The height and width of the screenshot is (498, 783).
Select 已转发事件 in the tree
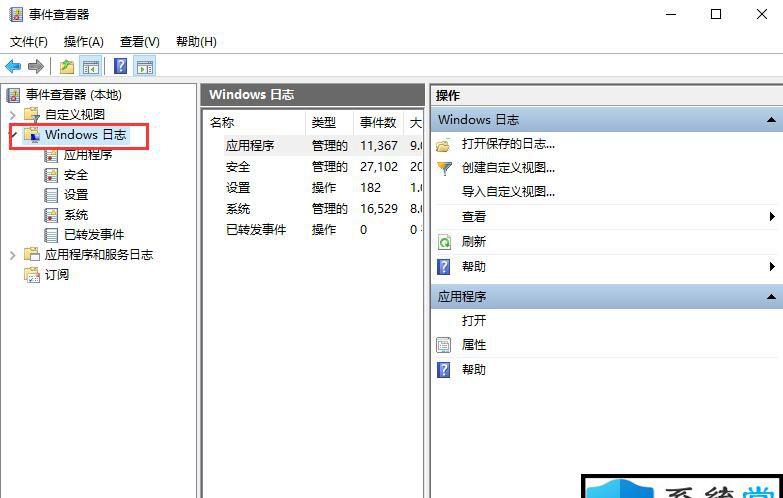coord(94,235)
